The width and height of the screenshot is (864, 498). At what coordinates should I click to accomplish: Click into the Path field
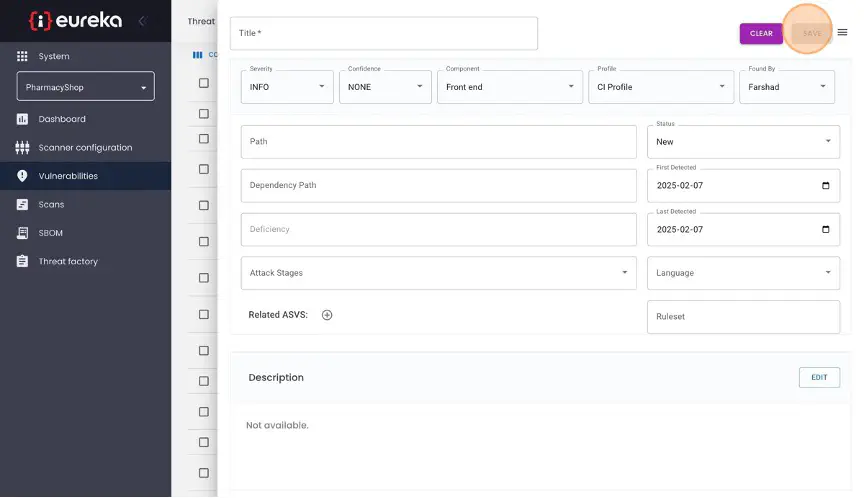coord(438,142)
